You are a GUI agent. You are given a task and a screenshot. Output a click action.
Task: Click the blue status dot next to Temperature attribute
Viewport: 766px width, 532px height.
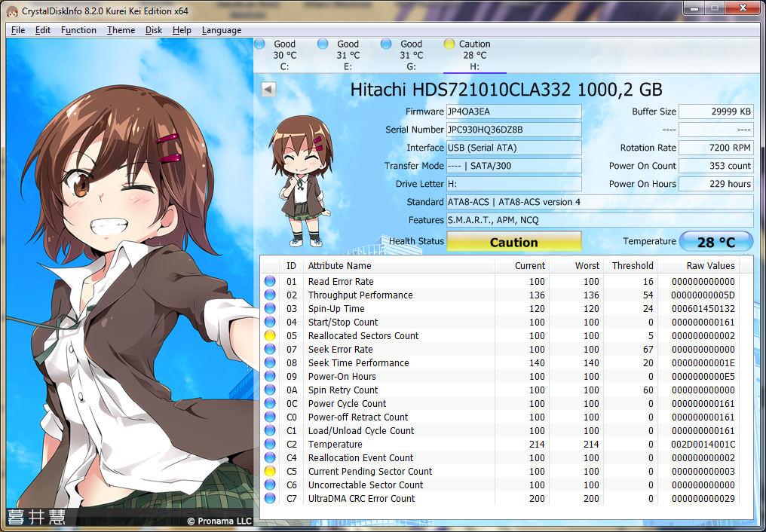pyautogui.click(x=269, y=444)
